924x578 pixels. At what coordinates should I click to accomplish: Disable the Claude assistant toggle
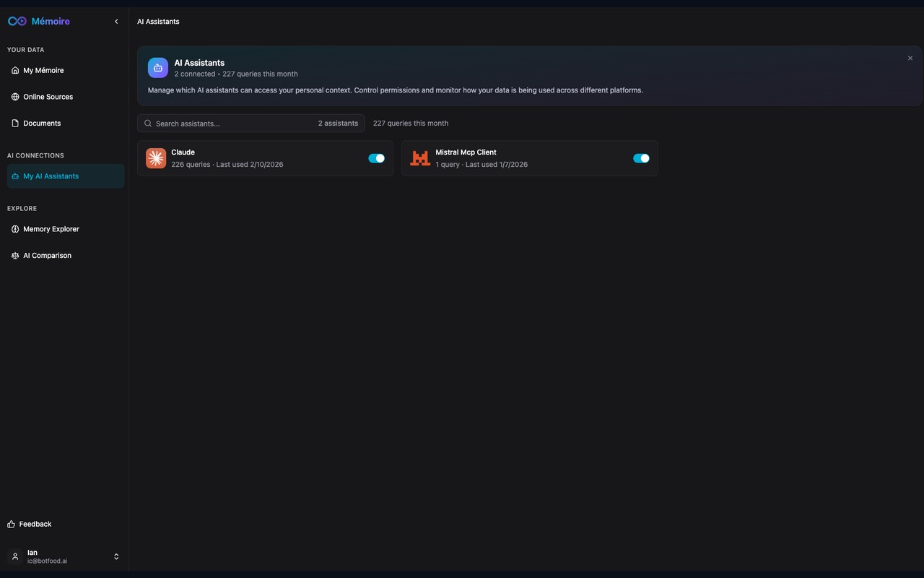(376, 158)
